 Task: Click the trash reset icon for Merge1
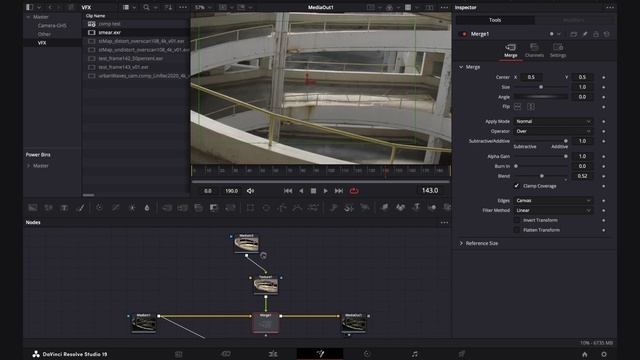(607, 34)
